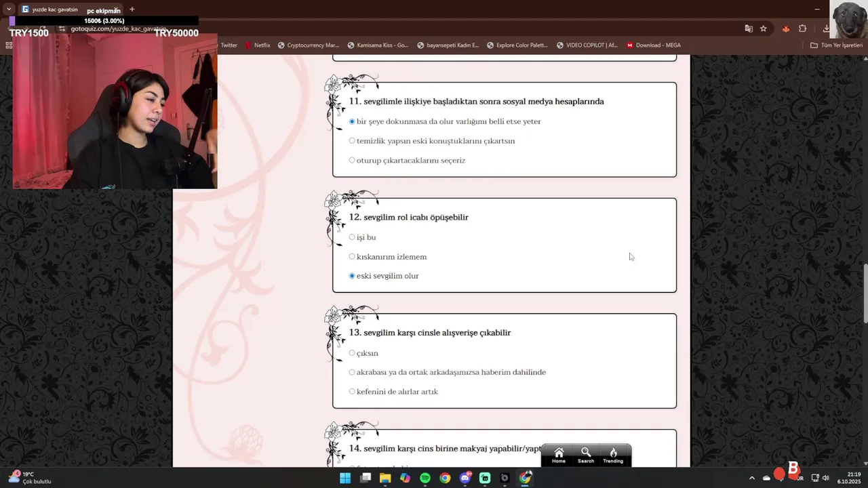Click question 13 heading text
Screen dimensions: 868x488
(430, 333)
